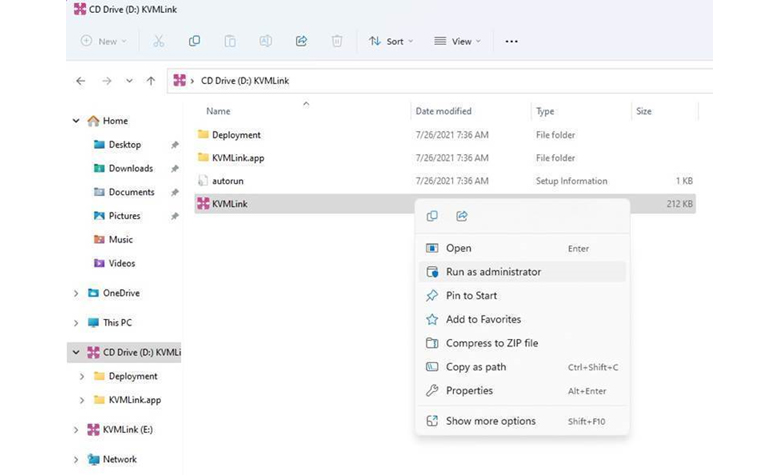Click the Deployment folder icon in file list
The height and width of the screenshot is (476, 780).
click(203, 134)
